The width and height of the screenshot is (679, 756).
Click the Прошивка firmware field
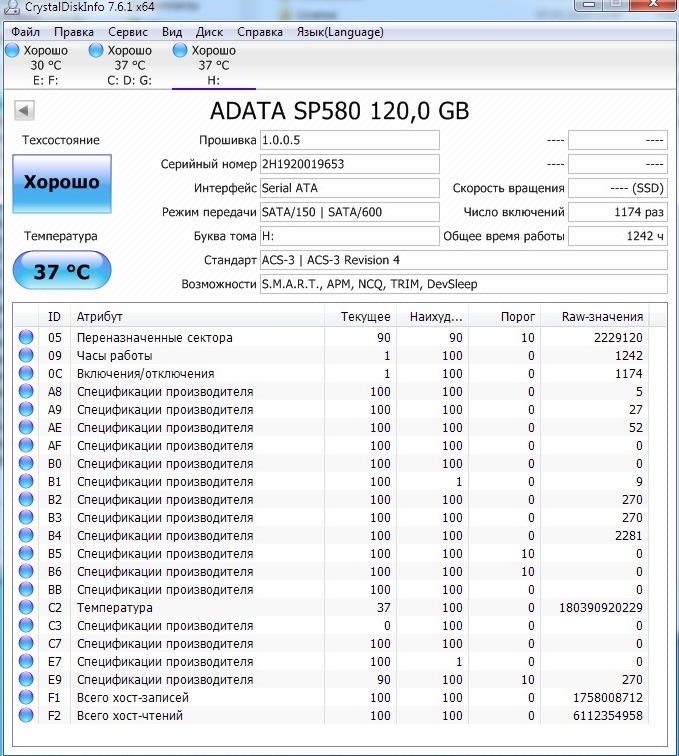(350, 140)
